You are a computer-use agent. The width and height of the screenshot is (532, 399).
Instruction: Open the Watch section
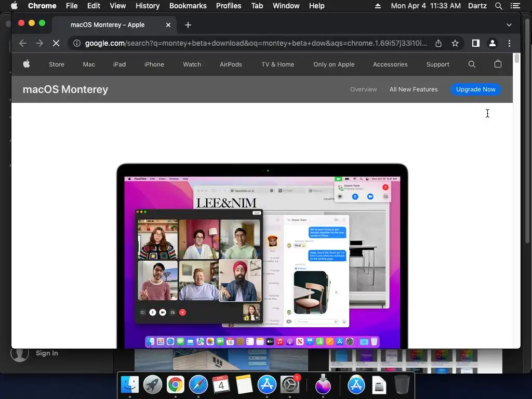pyautogui.click(x=192, y=64)
